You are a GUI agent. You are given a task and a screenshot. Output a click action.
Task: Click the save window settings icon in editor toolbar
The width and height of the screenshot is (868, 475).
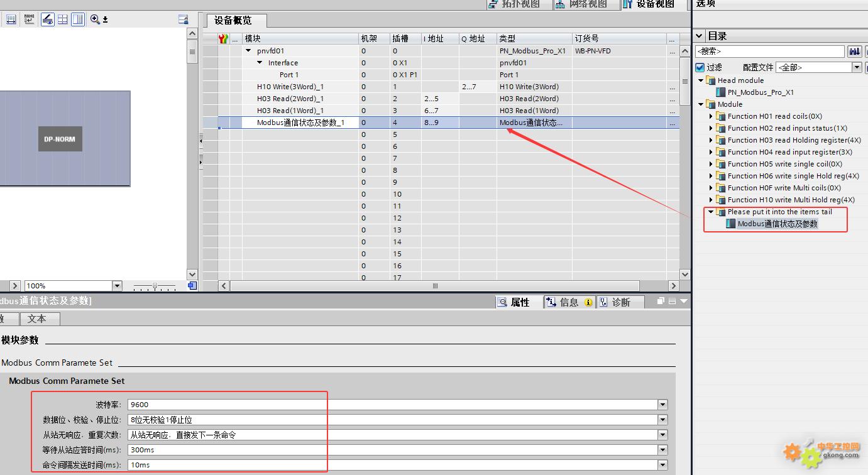(183, 19)
